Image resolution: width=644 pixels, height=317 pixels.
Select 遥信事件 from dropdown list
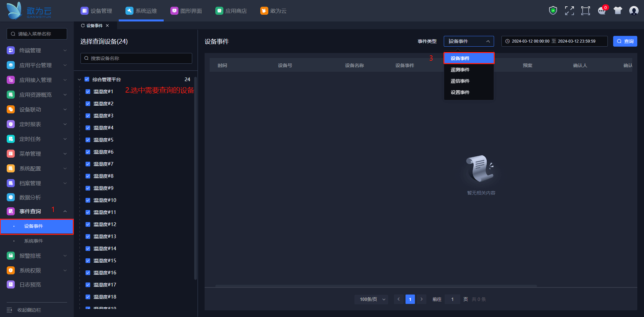pos(469,81)
